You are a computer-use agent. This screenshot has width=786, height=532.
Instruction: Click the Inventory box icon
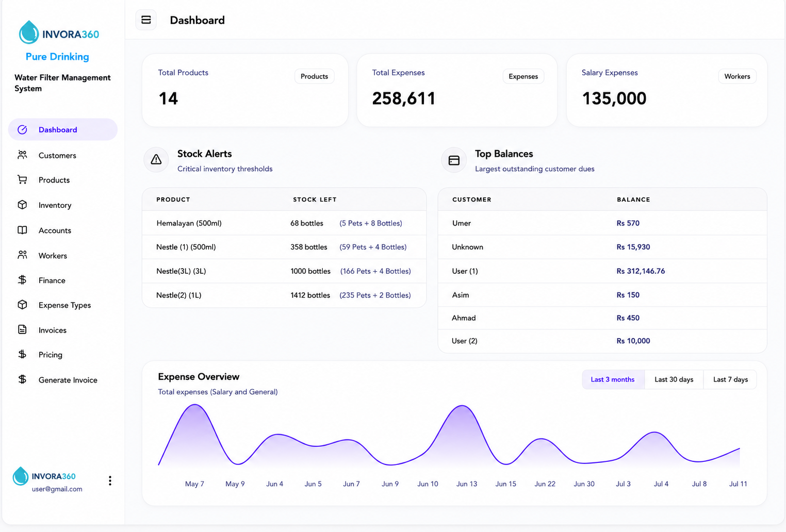coord(22,205)
